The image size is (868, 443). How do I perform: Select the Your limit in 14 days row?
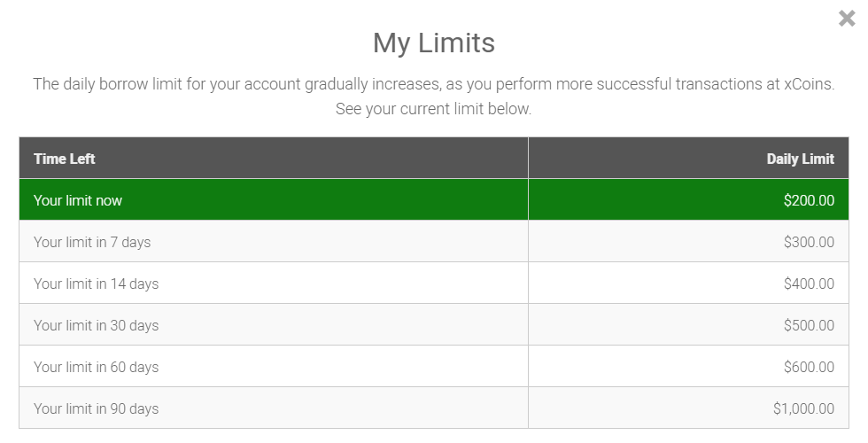(433, 283)
